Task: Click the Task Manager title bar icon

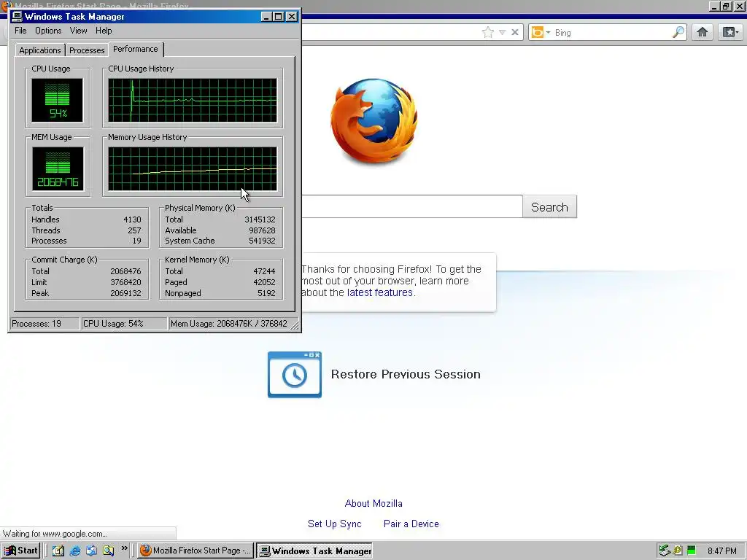Action: [x=17, y=17]
